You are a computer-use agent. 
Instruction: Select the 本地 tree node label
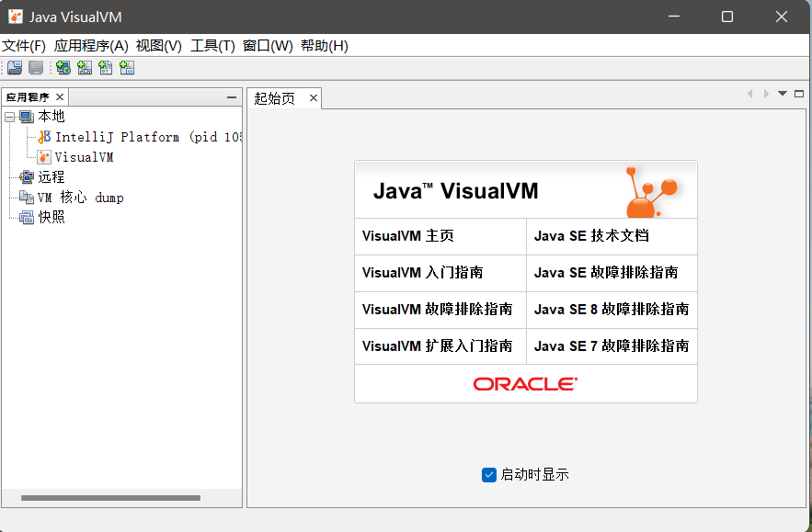51,117
